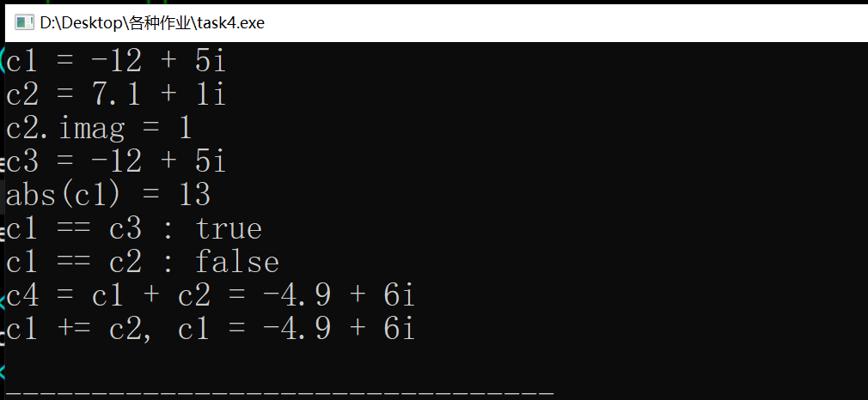The image size is (868, 400).
Task: Click '-4.9 + 6i' result on last output line
Action: (339, 329)
